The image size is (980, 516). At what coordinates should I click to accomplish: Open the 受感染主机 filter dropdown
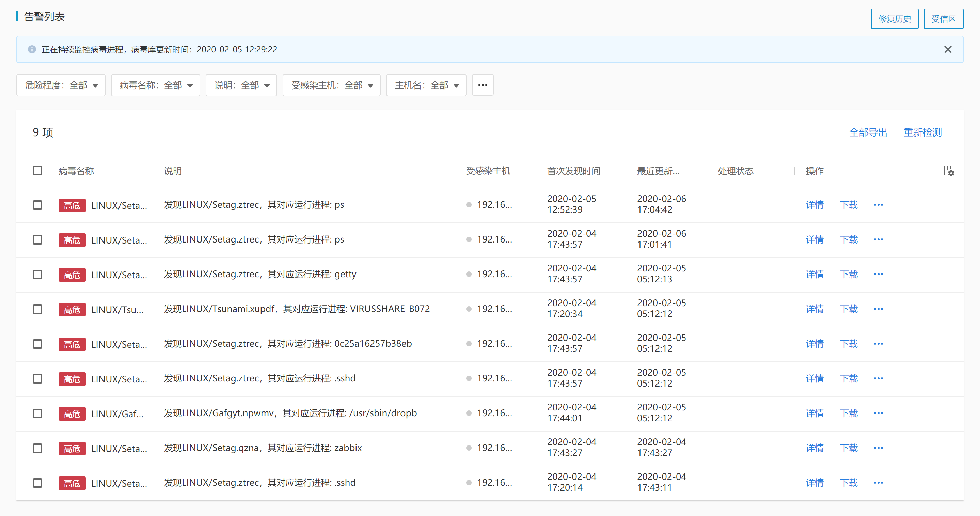[331, 85]
